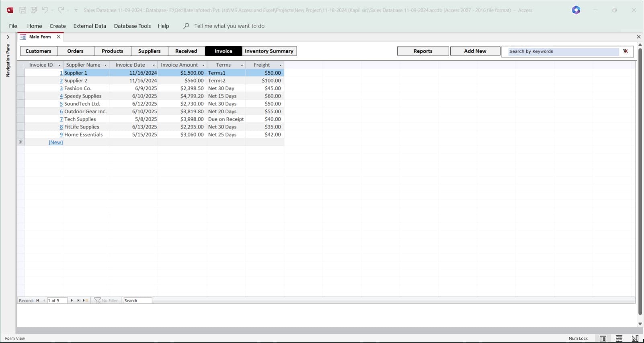Select the Speedy Supplies supplier cell
644x343 pixels.
click(86, 96)
